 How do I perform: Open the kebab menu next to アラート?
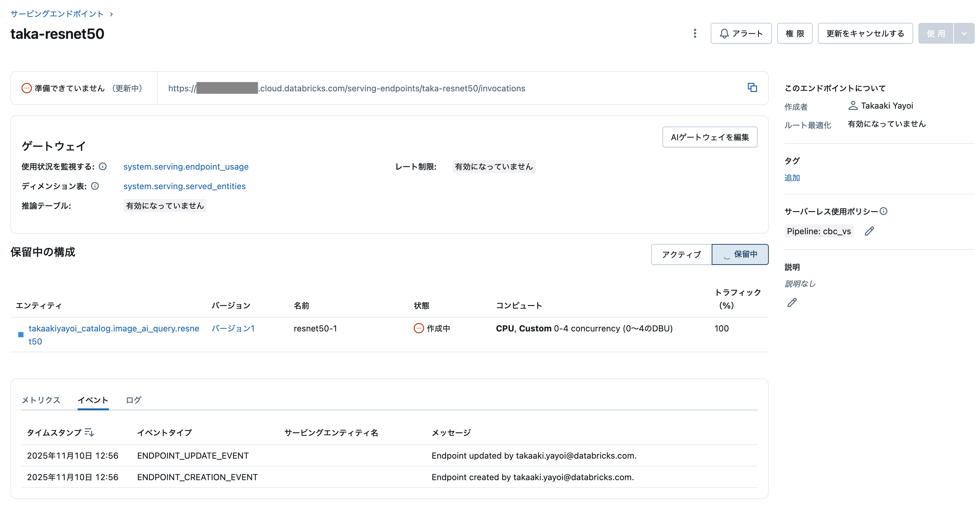(x=695, y=34)
